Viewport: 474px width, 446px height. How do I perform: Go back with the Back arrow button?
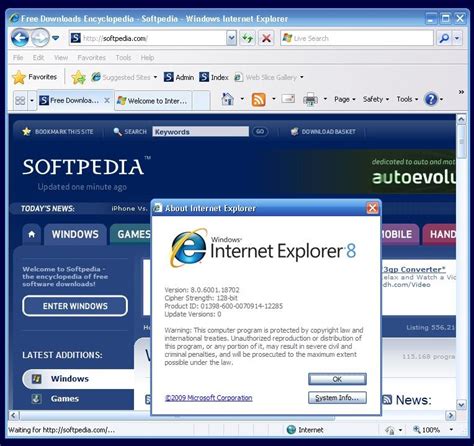coord(20,38)
